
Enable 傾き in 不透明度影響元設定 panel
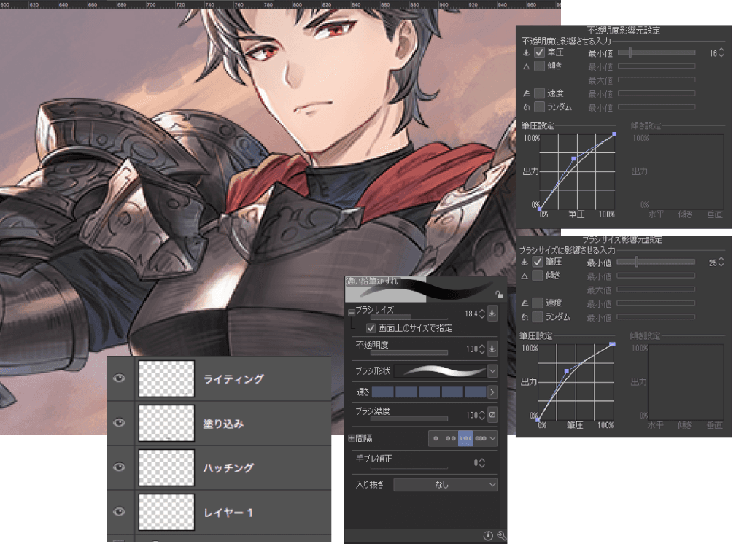[539, 66]
